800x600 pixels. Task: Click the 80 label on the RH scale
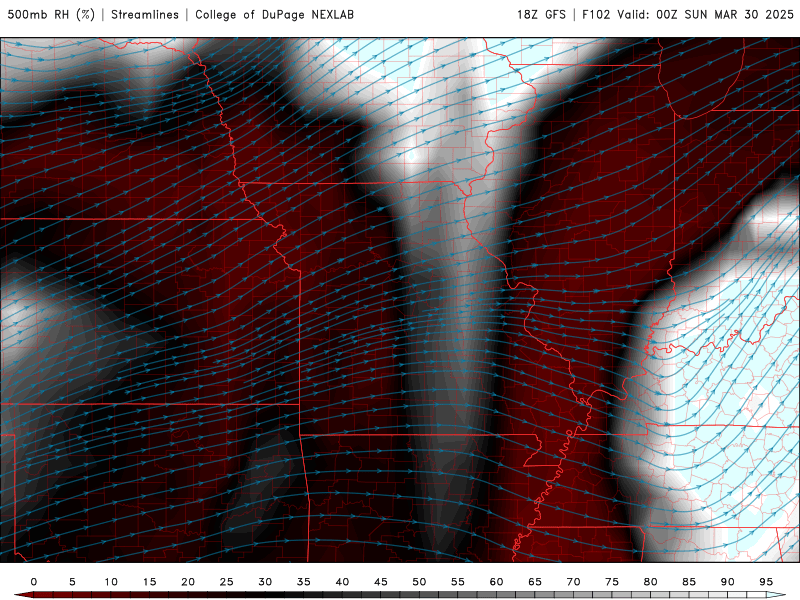[650, 582]
